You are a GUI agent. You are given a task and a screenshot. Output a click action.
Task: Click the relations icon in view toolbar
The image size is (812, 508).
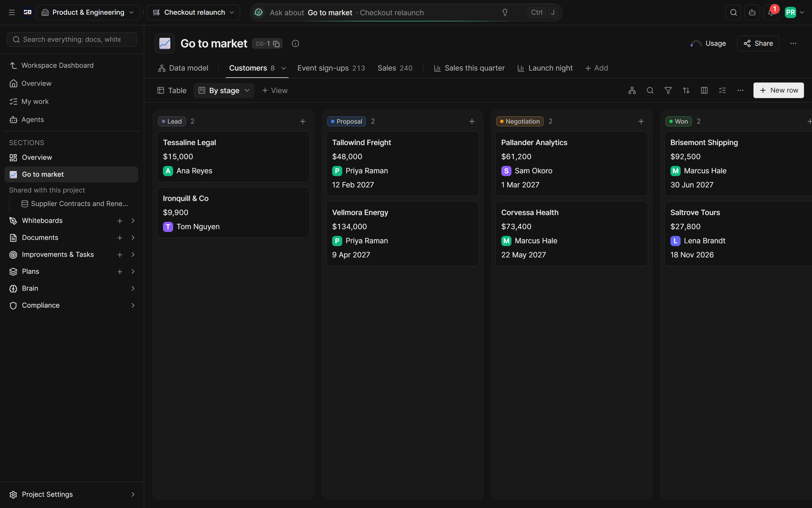click(632, 90)
